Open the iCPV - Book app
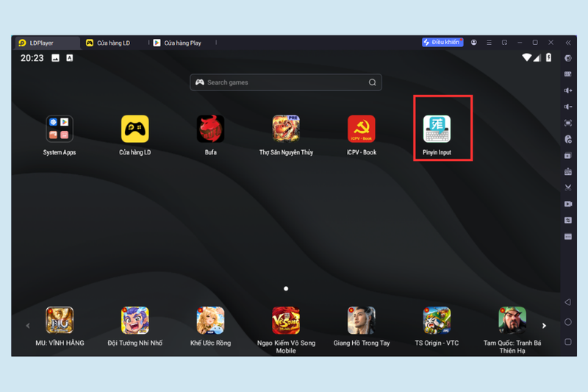Viewport: 588px width, 392px height. coord(362,129)
